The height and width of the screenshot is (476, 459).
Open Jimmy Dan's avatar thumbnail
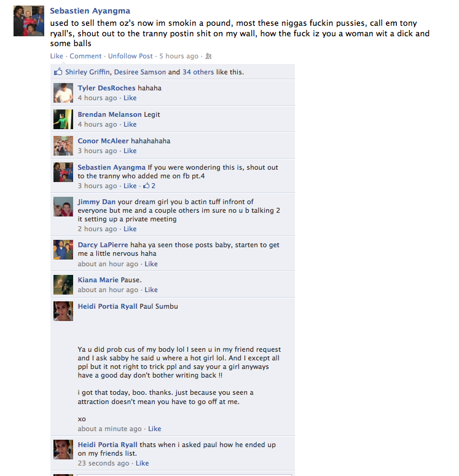click(x=63, y=207)
